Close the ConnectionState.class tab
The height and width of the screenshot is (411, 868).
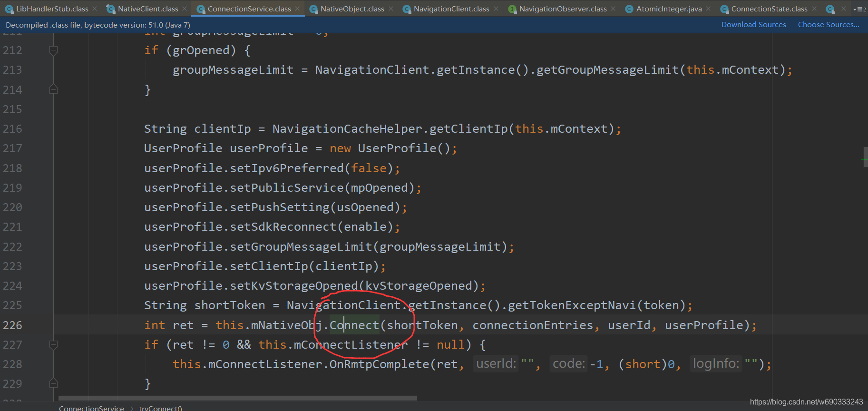tap(814, 9)
